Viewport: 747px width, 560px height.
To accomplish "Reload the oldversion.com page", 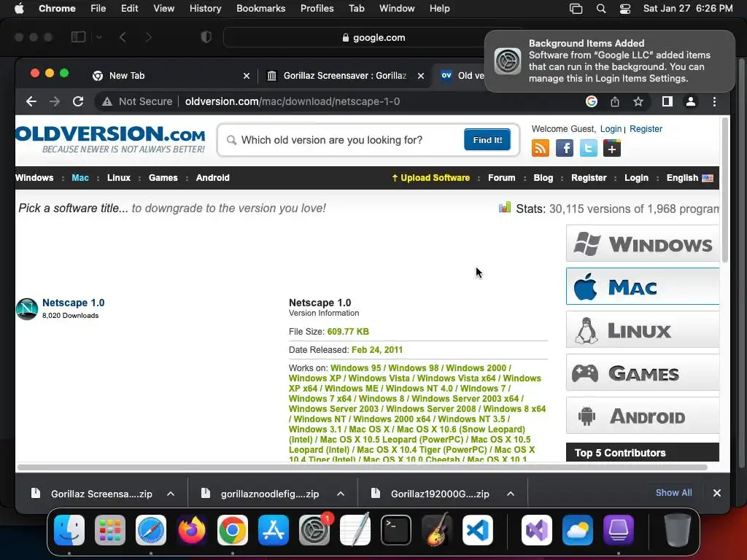I will (x=78, y=101).
